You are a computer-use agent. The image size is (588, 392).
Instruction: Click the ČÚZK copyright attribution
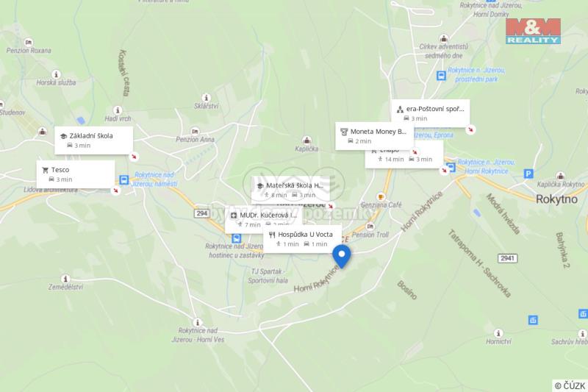(x=570, y=385)
